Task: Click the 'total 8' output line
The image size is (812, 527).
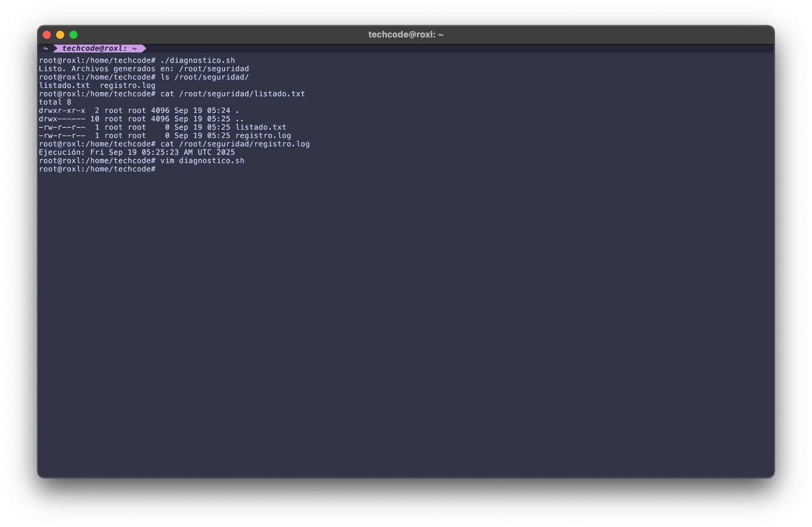Action: tap(55, 102)
